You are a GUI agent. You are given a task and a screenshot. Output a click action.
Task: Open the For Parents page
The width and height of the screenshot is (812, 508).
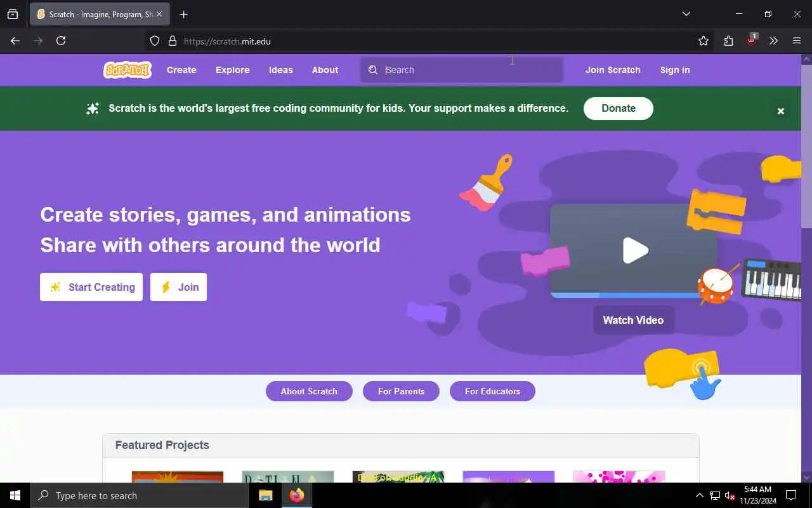(401, 391)
